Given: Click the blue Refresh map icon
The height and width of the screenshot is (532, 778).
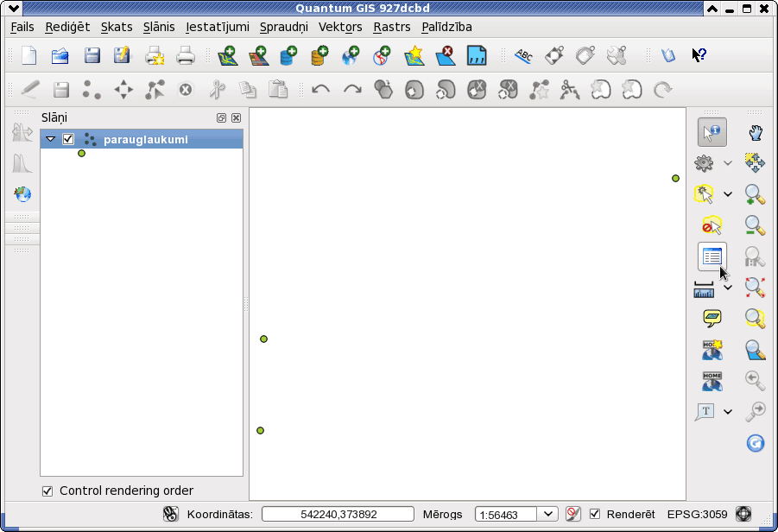Looking at the screenshot, I should pyautogui.click(x=756, y=443).
